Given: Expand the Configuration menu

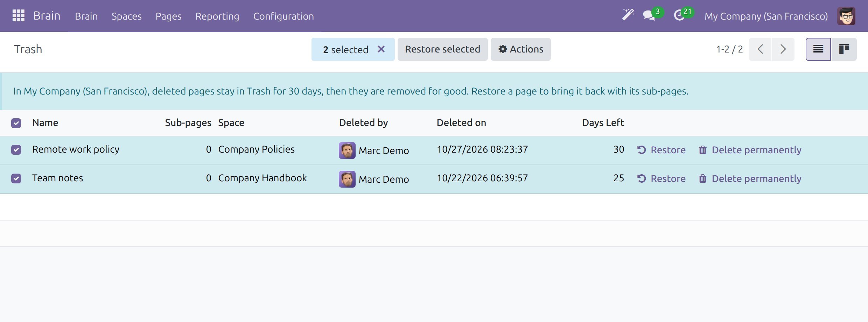Looking at the screenshot, I should [x=283, y=16].
